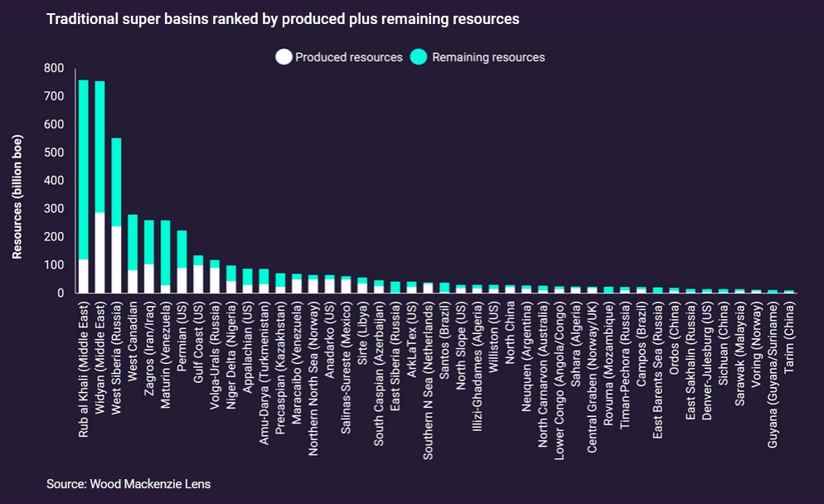Select the white segment of Permian bar
This screenshot has height=504, width=824.
(x=182, y=280)
